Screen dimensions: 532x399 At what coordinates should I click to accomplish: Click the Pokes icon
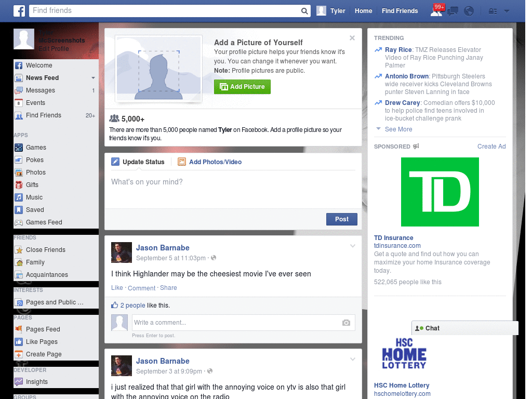point(19,160)
